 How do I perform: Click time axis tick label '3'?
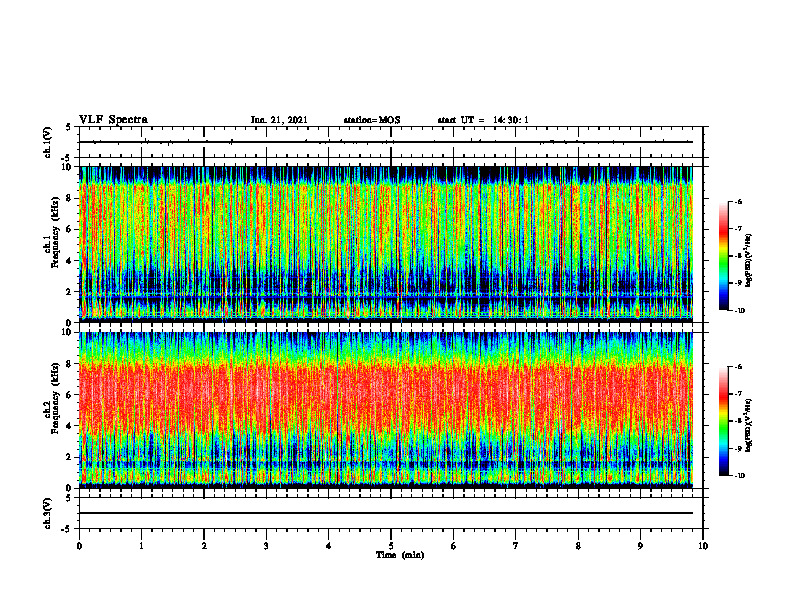(x=266, y=546)
